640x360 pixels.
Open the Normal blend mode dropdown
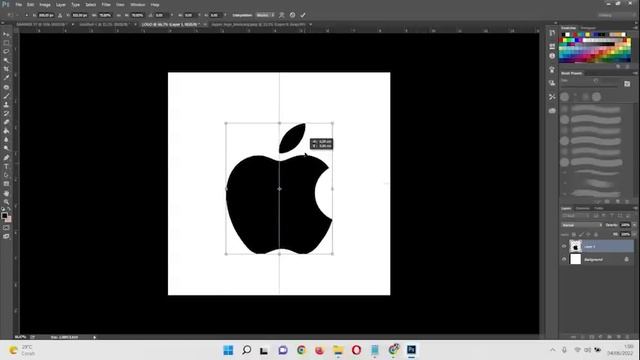pos(582,225)
